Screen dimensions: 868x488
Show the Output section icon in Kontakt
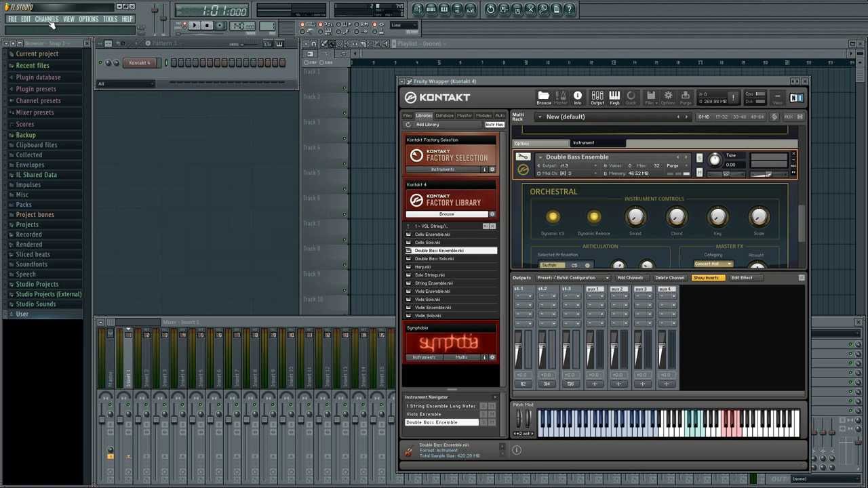tap(597, 98)
